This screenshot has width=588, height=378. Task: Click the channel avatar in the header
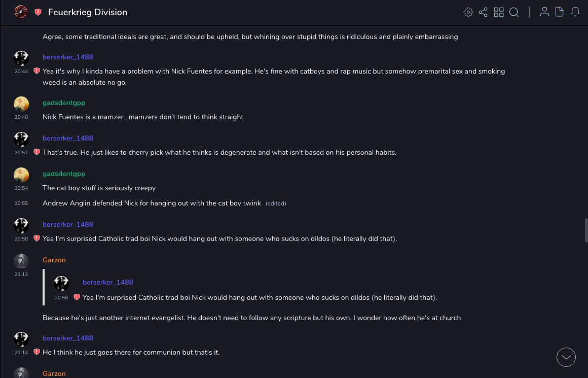(x=21, y=12)
